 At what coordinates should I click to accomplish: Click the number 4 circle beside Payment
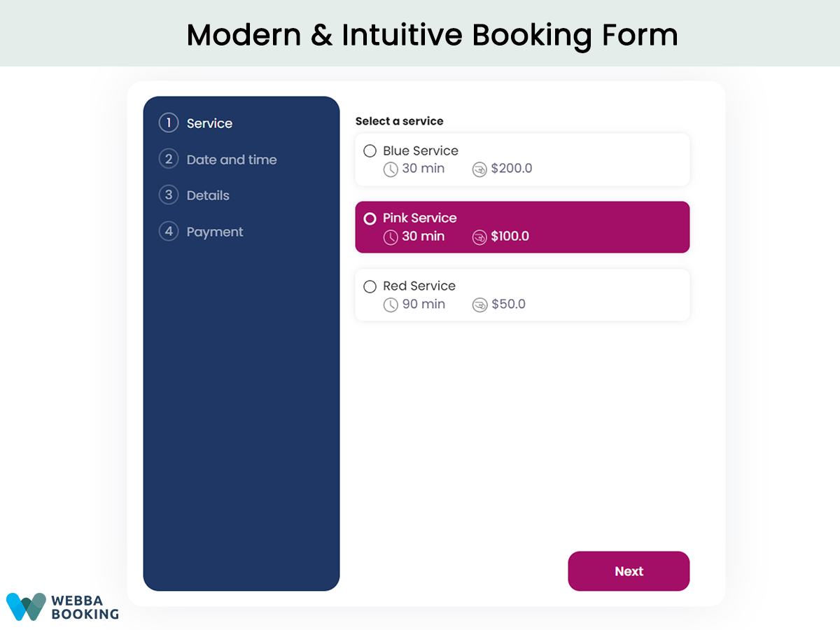169,232
